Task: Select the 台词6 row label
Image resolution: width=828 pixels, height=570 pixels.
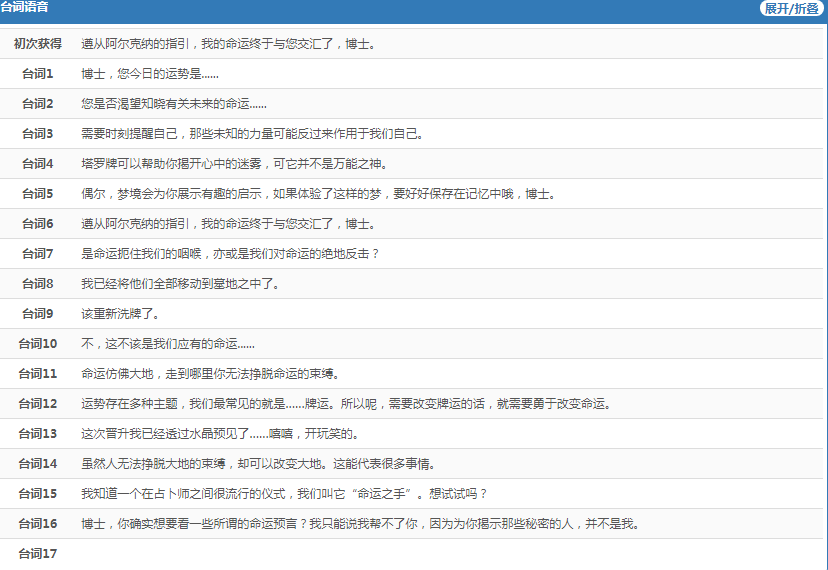Action: coord(37,224)
